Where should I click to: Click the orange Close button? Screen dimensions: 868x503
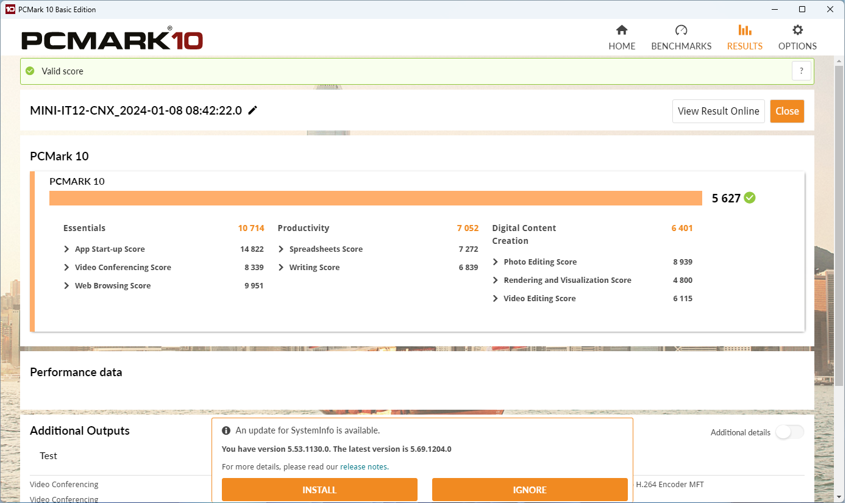pyautogui.click(x=787, y=111)
